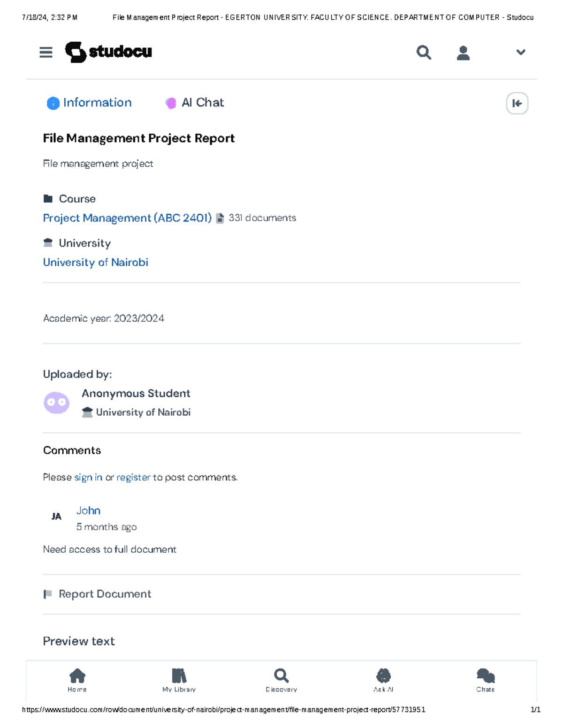Click the Anonymous Student avatar
Image resolution: width=563 pixels, height=728 pixels.
click(56, 403)
